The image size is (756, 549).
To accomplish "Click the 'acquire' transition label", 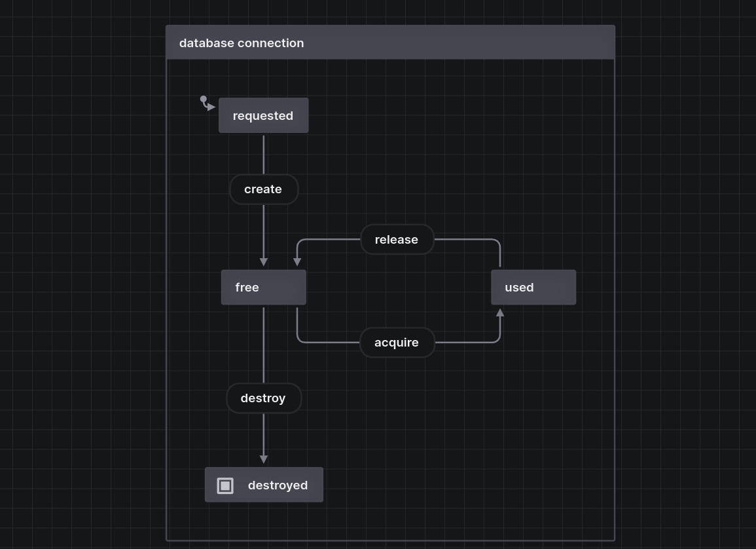I will [397, 343].
